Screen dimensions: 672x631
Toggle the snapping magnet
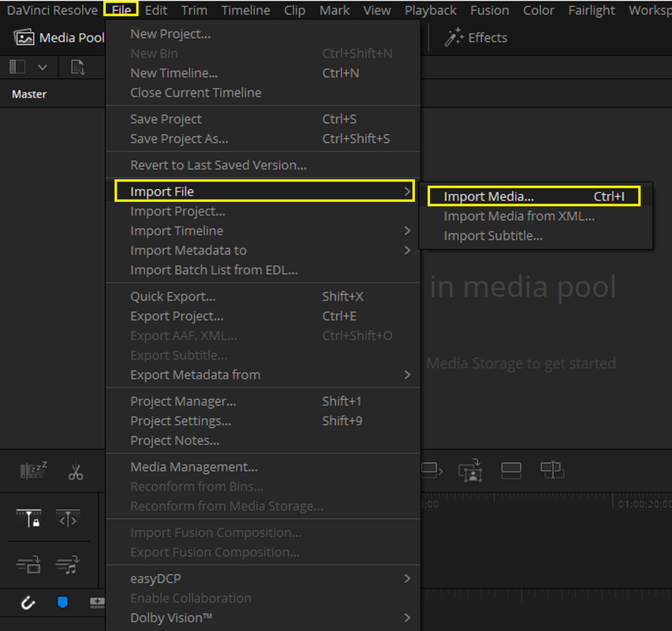tap(28, 603)
